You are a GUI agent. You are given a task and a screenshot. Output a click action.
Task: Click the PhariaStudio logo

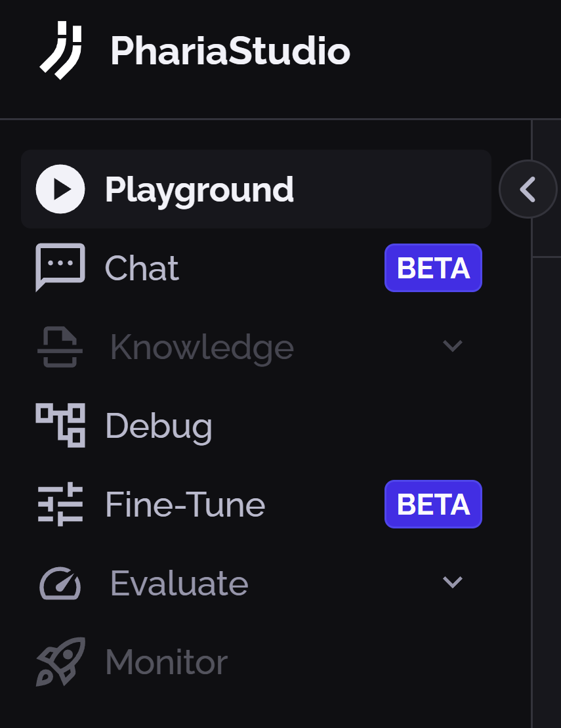[62, 51]
